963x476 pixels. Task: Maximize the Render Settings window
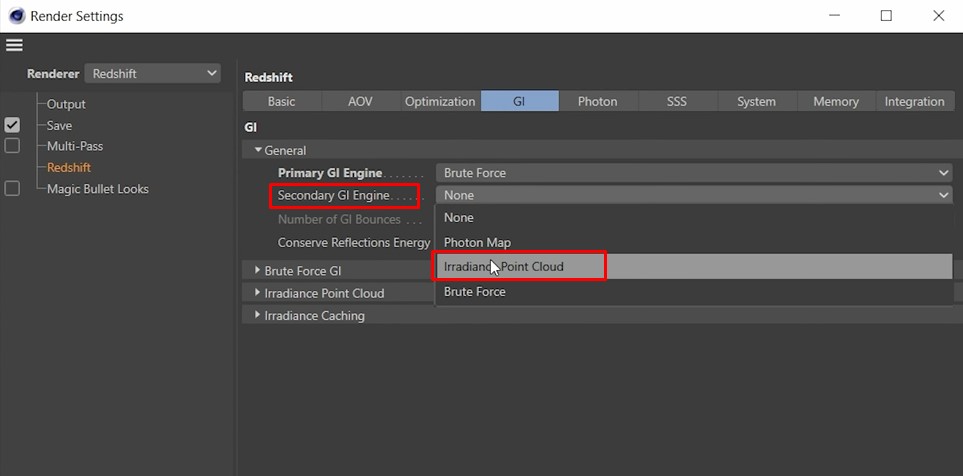pos(885,16)
